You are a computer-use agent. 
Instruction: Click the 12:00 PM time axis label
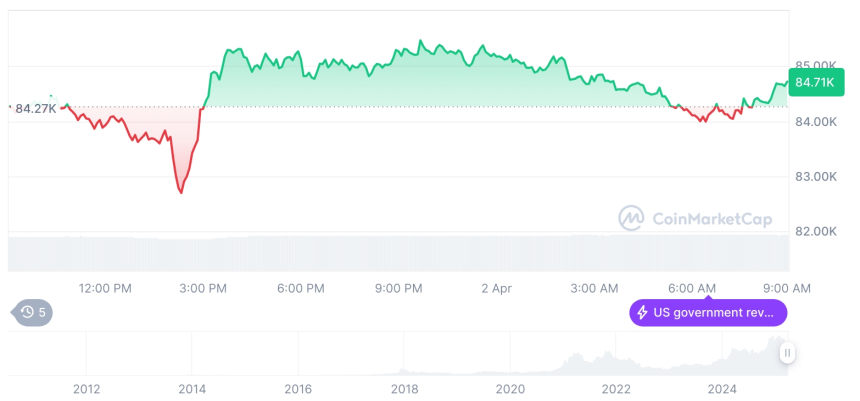pos(105,288)
